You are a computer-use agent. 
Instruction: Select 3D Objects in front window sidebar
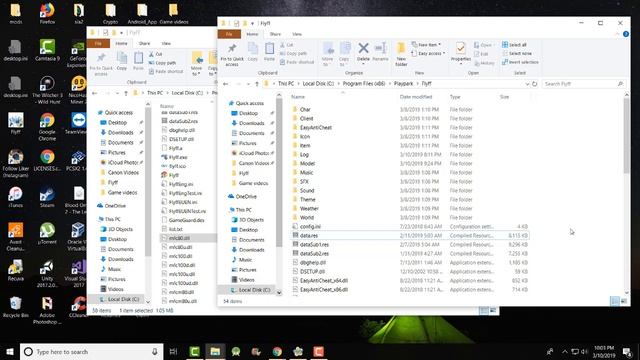click(x=251, y=220)
